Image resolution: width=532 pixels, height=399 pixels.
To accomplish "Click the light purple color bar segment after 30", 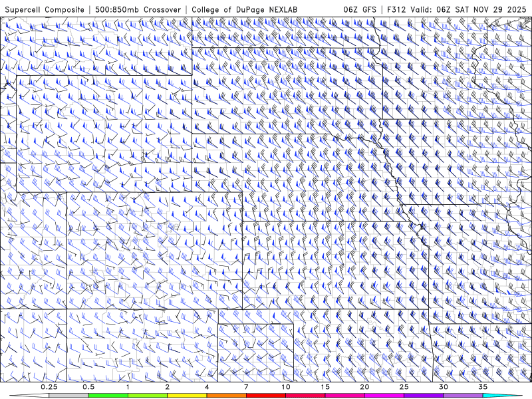I will (463, 396).
